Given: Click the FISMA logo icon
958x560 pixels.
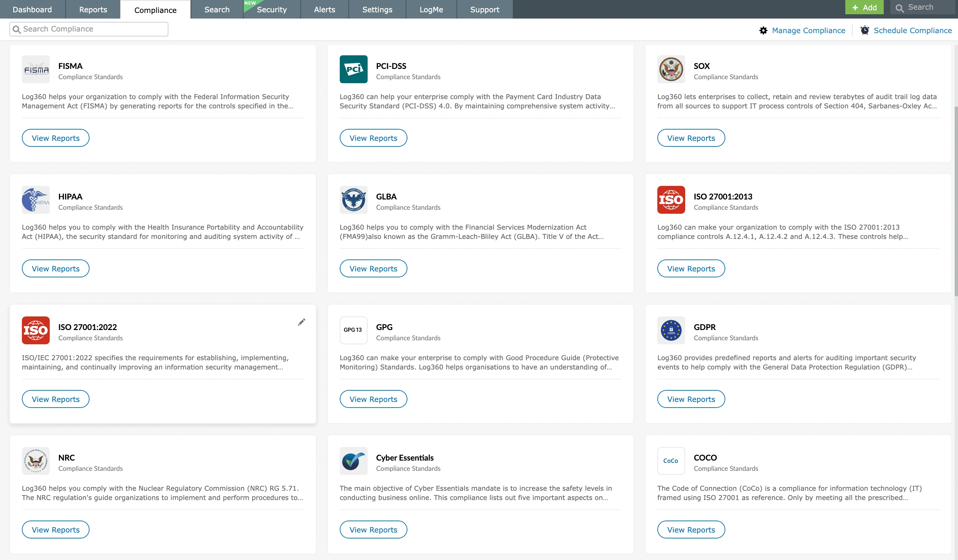Looking at the screenshot, I should pyautogui.click(x=36, y=69).
